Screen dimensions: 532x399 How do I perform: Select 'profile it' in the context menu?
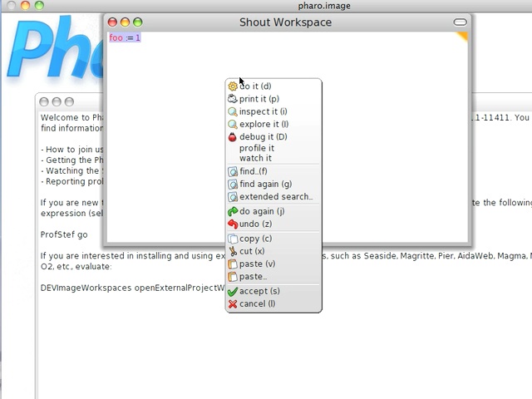[273, 148]
